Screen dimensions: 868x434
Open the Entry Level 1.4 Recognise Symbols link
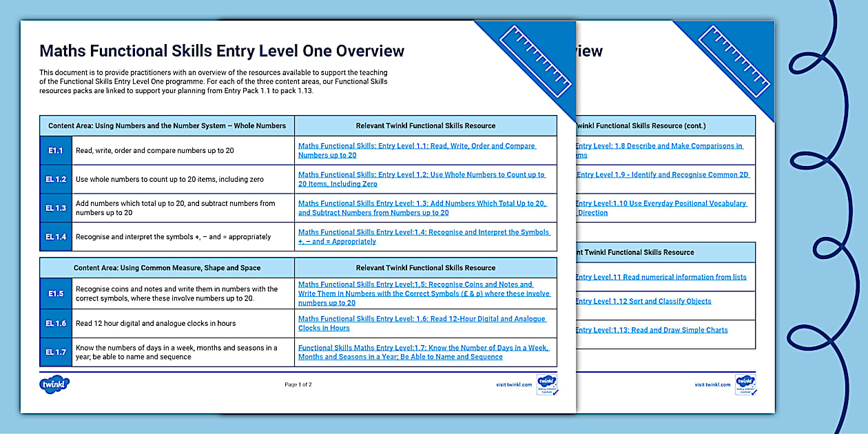[423, 237]
